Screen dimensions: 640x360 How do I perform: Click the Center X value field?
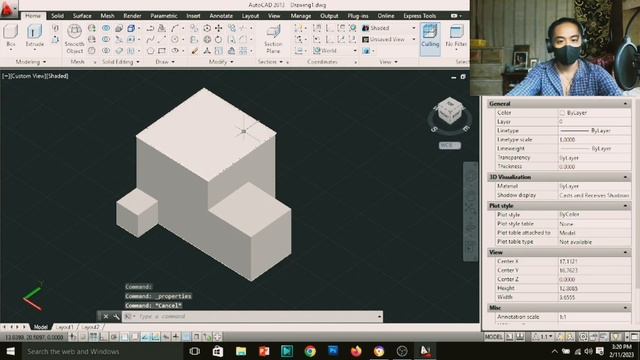point(594,261)
